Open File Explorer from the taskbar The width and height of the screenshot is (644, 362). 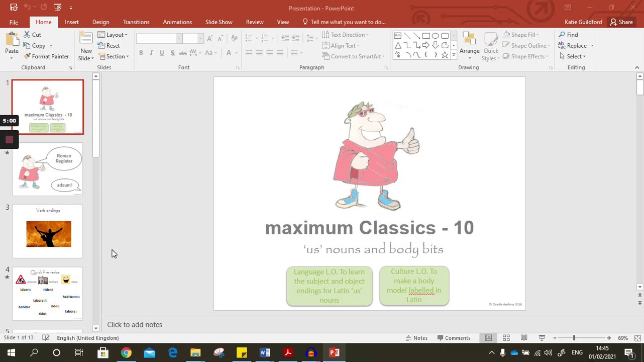point(195,352)
